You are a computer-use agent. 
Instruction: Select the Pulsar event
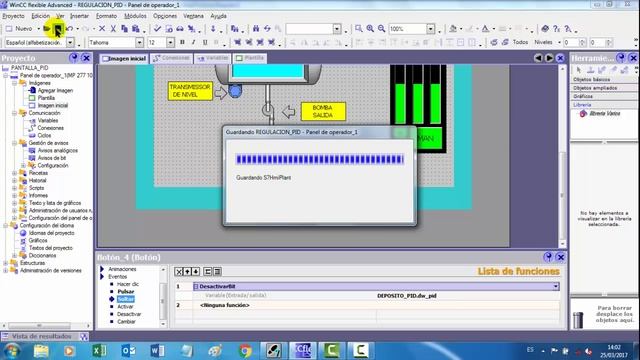126,292
